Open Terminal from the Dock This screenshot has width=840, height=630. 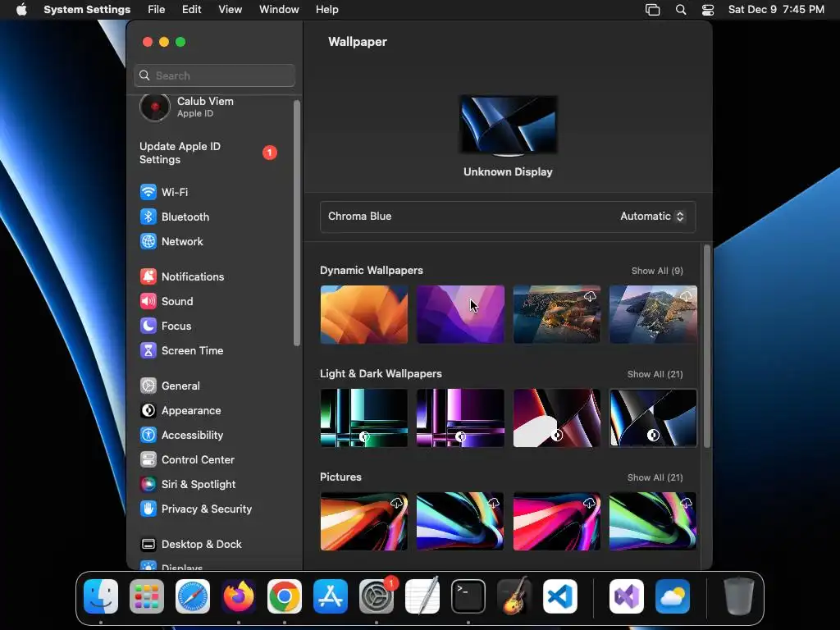point(468,596)
